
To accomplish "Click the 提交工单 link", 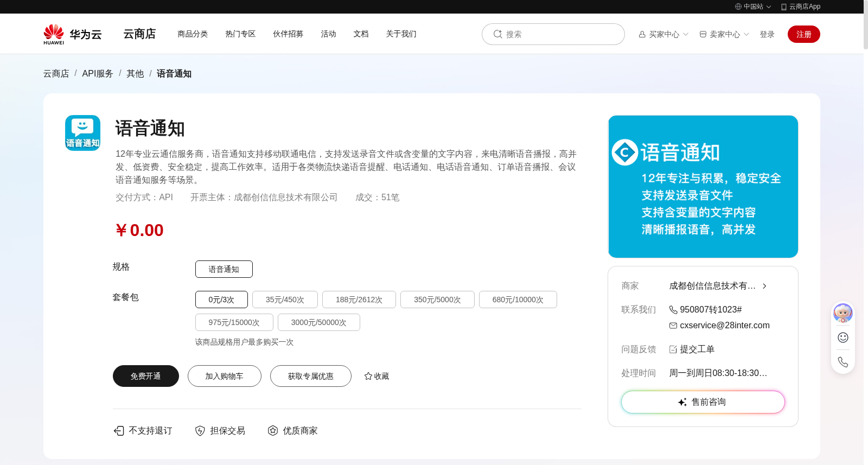I will pos(697,349).
